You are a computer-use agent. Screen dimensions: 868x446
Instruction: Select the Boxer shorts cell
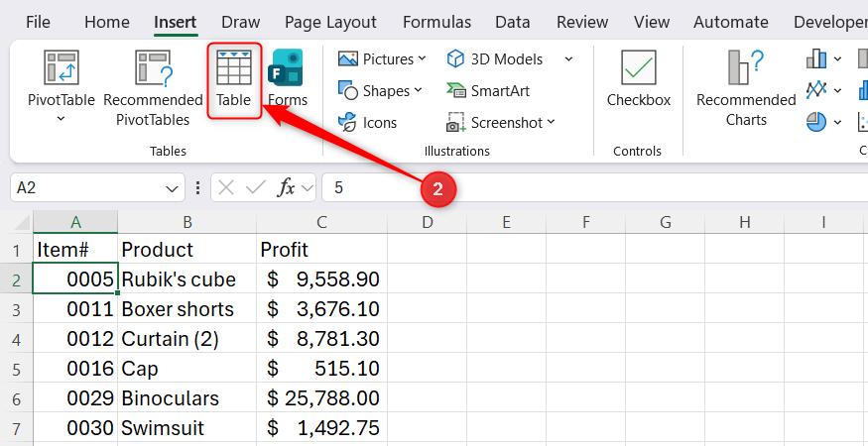[187, 309]
